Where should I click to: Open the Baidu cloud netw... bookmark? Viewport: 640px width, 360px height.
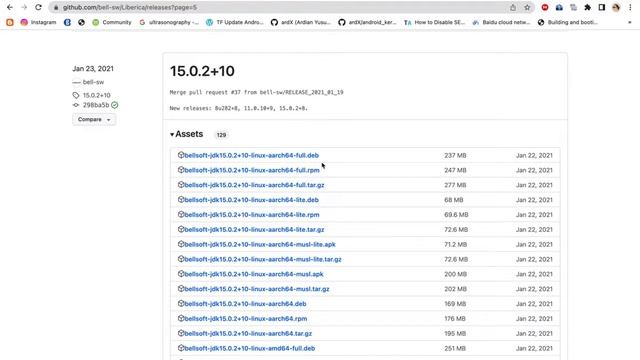point(501,22)
